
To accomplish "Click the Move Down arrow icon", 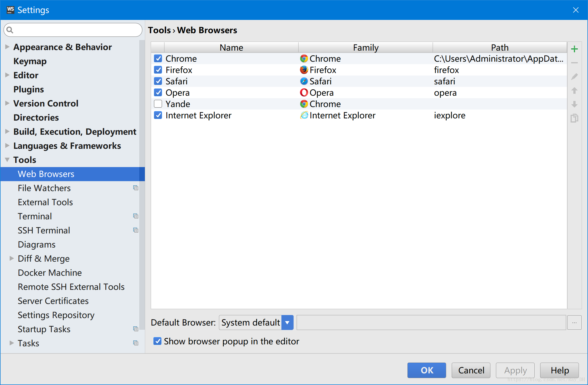I will coord(574,104).
